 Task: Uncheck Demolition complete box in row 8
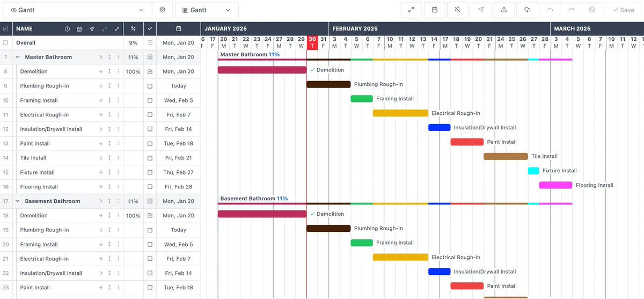click(x=150, y=71)
